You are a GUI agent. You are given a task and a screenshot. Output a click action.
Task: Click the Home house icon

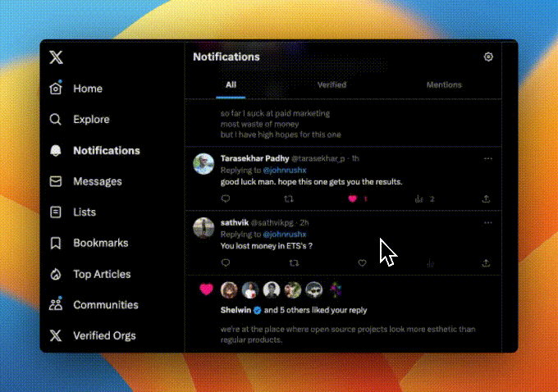(56, 88)
